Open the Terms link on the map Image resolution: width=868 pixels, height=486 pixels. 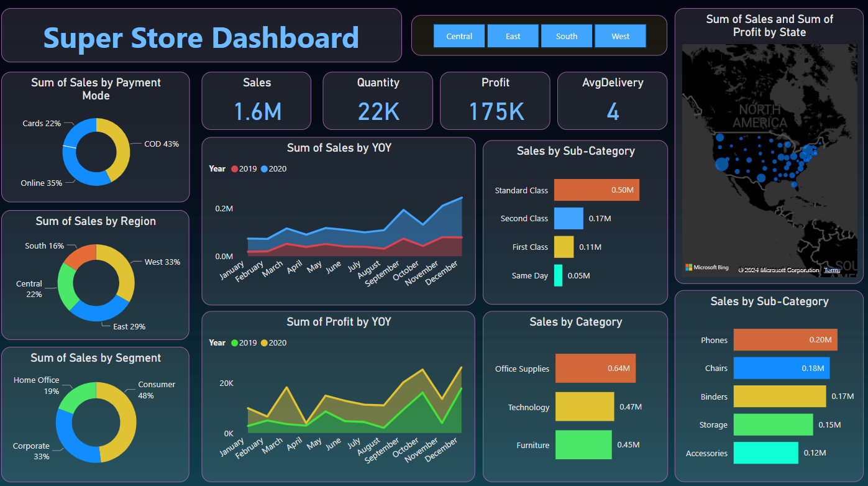[832, 270]
